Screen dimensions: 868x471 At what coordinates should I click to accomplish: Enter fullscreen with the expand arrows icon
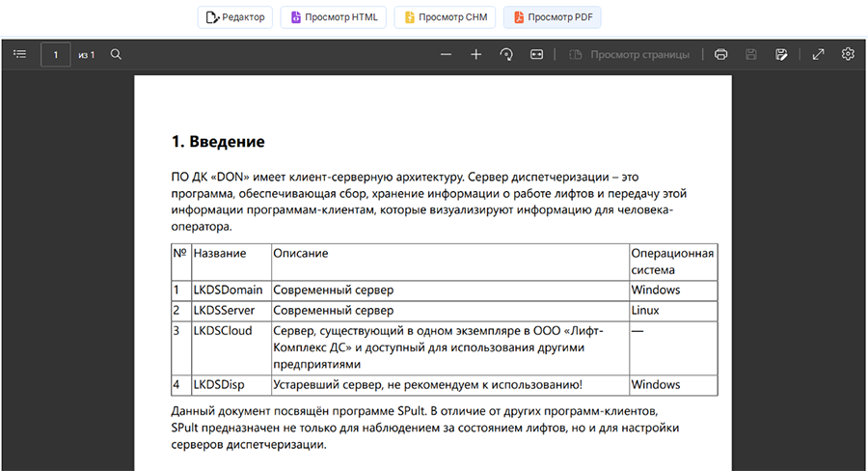[818, 54]
